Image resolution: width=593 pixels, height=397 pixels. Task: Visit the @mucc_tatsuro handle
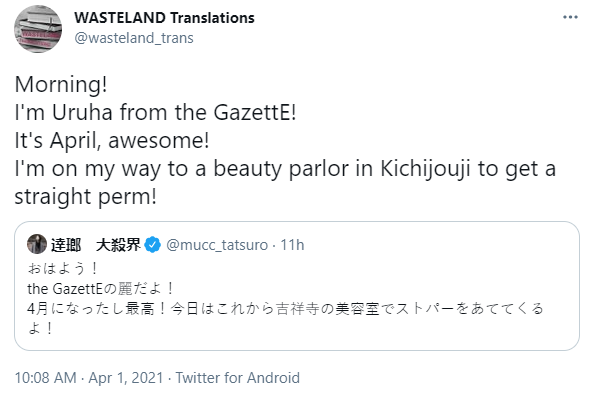(x=217, y=245)
